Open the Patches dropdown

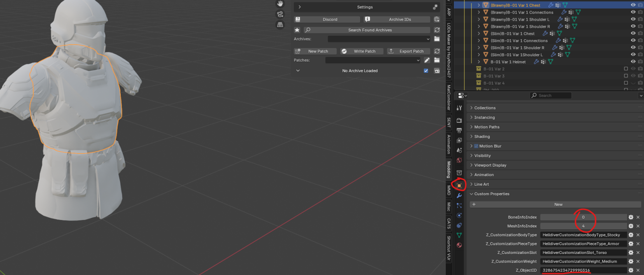pyautogui.click(x=373, y=60)
